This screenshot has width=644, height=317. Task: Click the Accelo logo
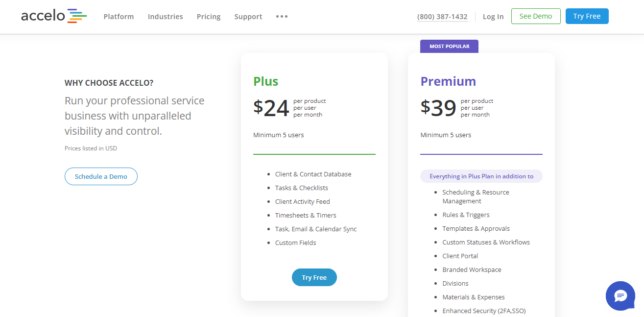click(x=54, y=16)
